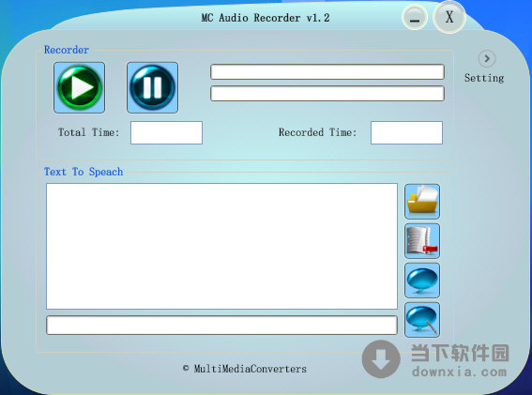Click the progress bar below the text area
This screenshot has width=532, height=395.
point(221,325)
